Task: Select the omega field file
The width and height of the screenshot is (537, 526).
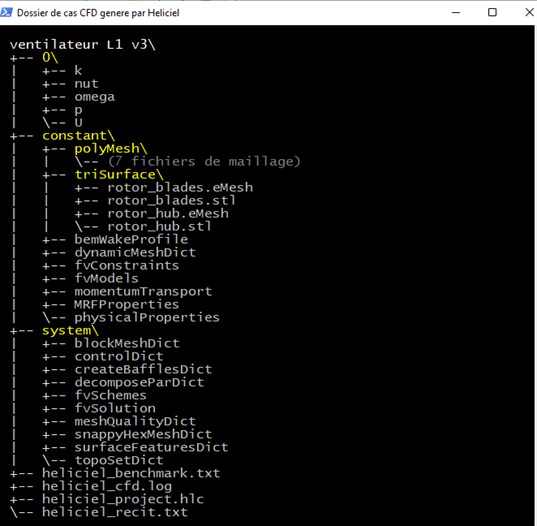Action: click(95, 97)
